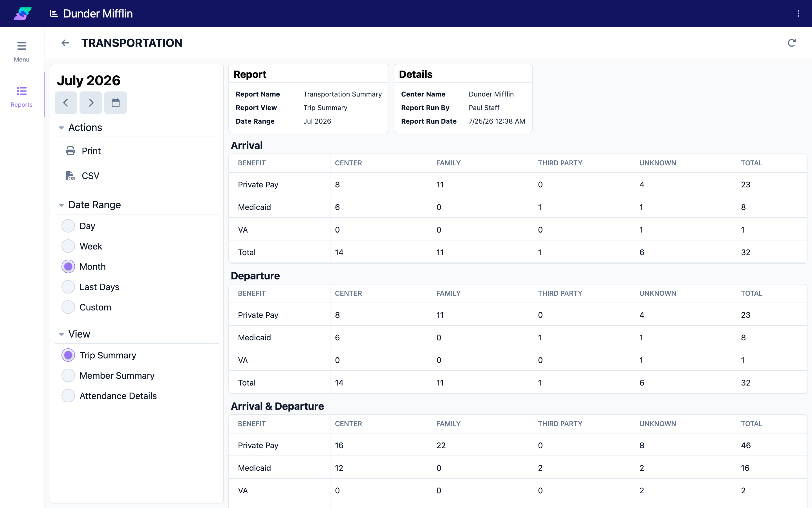Click the Trip Summary report view value
Screen dimensions: 812x508
(x=325, y=108)
